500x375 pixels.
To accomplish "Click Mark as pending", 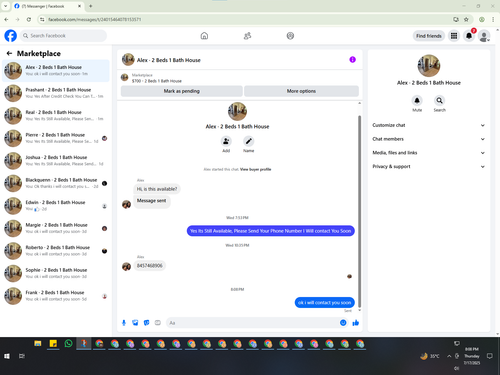I will click(x=182, y=91).
